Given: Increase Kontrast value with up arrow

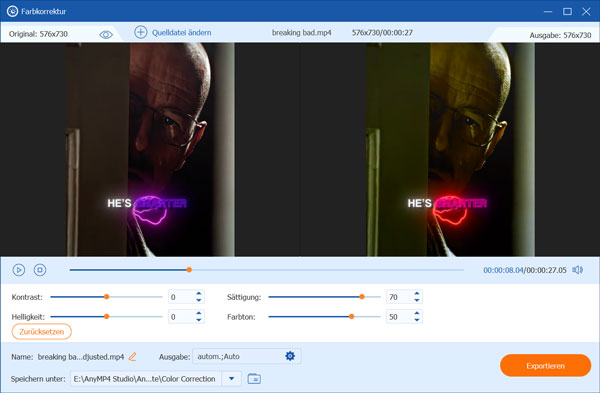Looking at the screenshot, I should [x=199, y=294].
